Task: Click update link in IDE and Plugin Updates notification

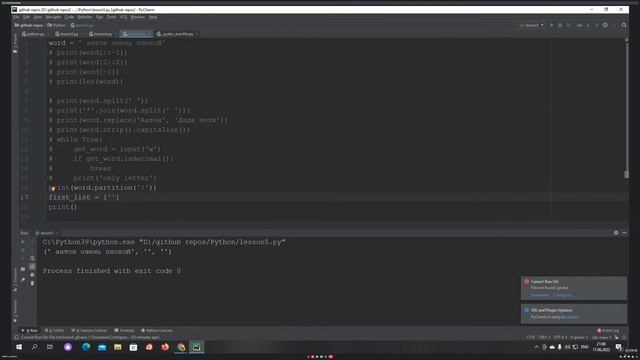Action: coord(572,317)
